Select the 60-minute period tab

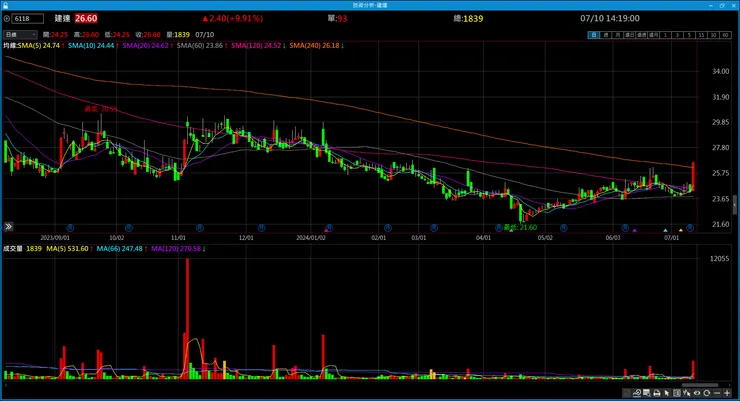(x=726, y=35)
